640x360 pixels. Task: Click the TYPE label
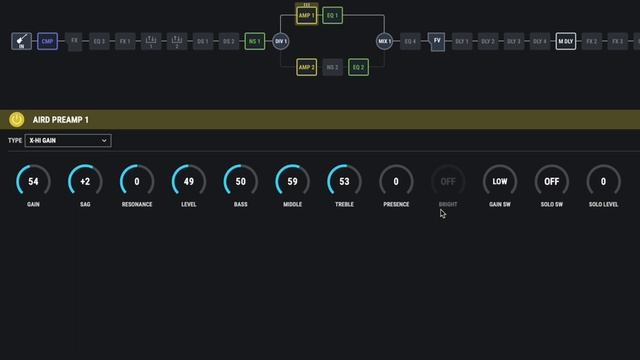pyautogui.click(x=15, y=140)
